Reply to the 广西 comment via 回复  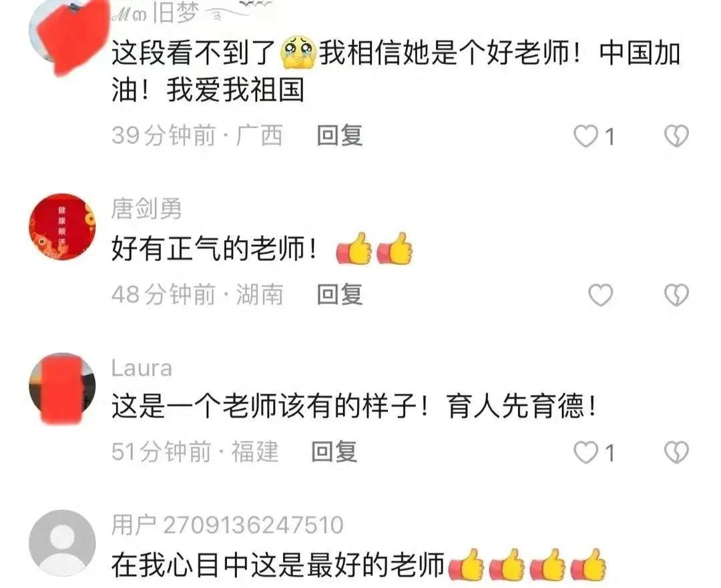[339, 135]
